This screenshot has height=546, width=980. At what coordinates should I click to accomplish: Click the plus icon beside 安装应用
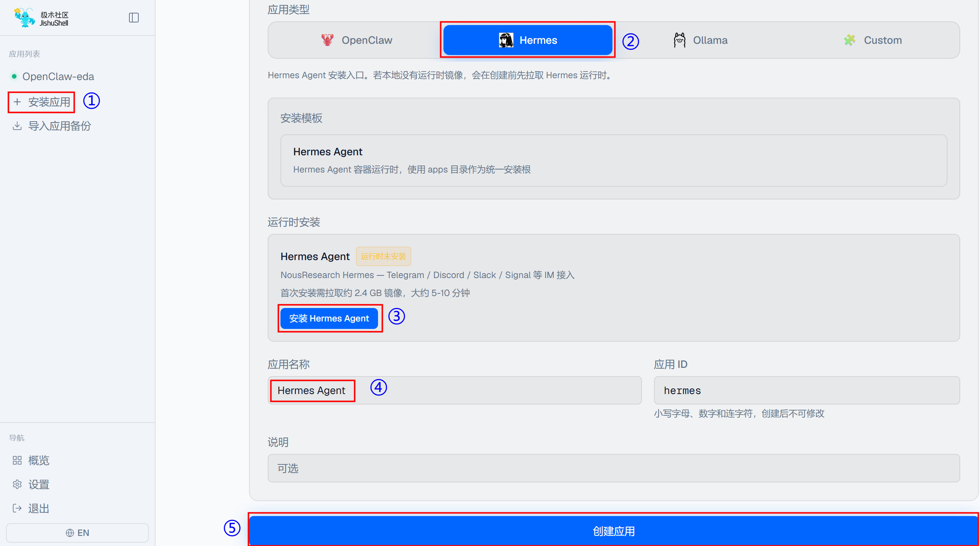[x=17, y=102]
